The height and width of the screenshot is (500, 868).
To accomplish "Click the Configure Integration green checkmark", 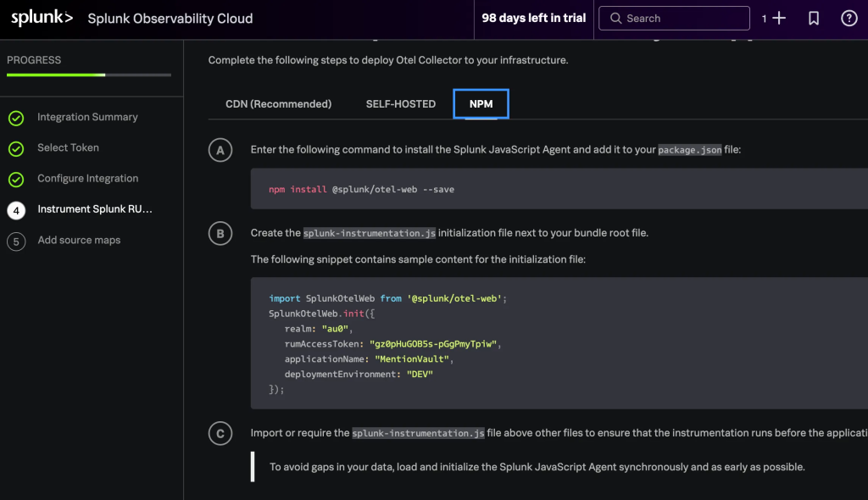I will [16, 179].
